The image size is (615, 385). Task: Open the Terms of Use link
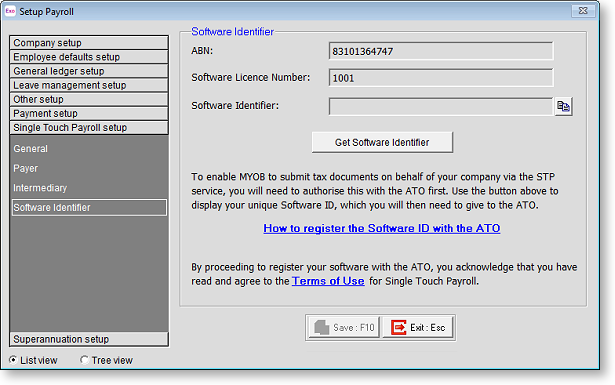pyautogui.click(x=328, y=281)
